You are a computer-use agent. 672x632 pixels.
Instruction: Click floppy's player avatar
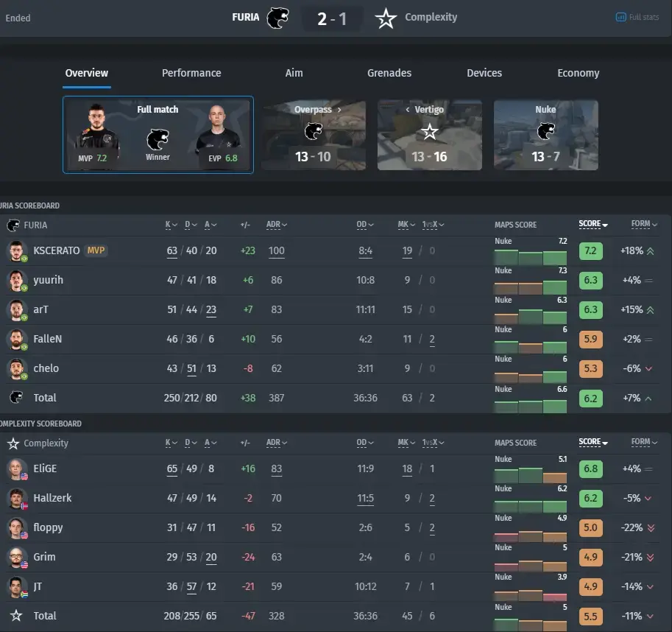(16, 528)
